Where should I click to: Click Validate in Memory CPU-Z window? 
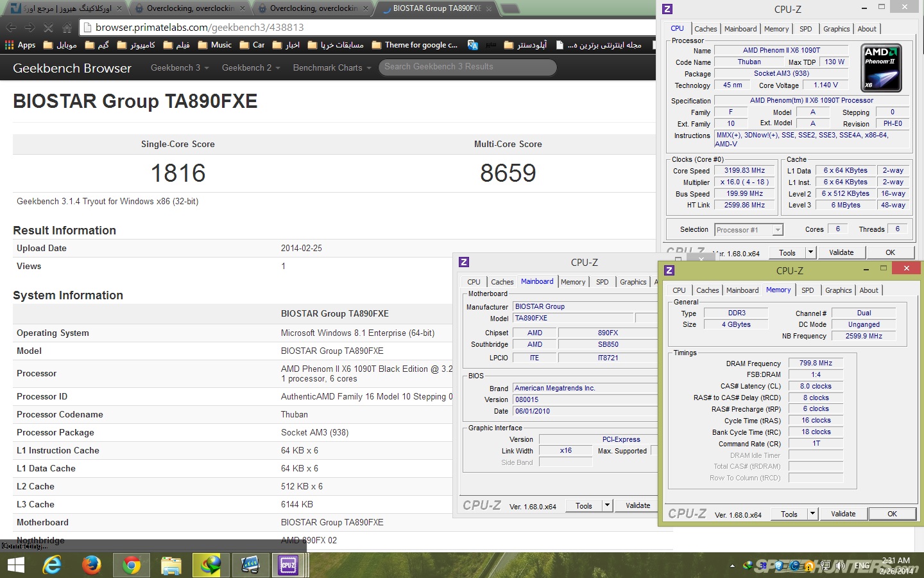pos(843,514)
